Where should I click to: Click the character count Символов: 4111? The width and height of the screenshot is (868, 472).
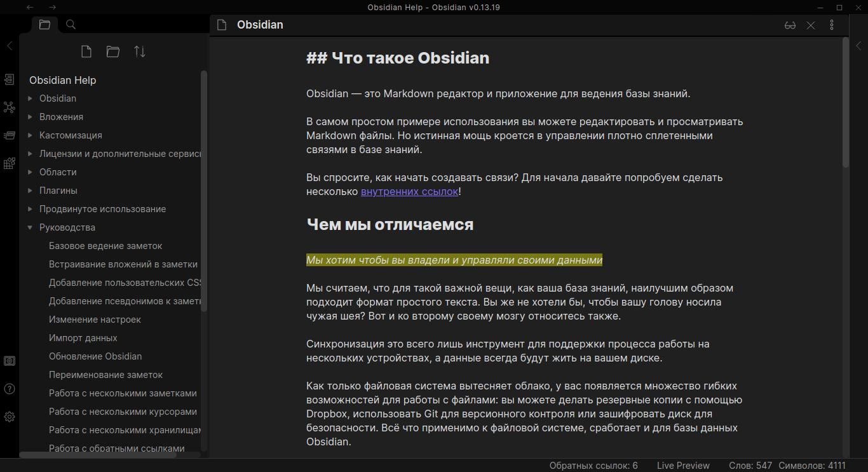pos(812,466)
